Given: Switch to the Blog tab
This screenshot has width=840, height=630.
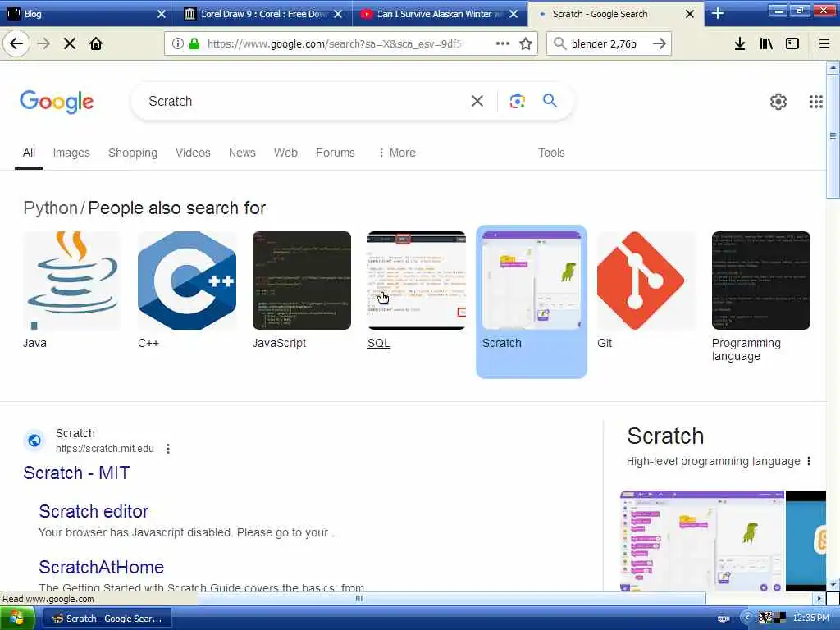Looking at the screenshot, I should coord(80,14).
